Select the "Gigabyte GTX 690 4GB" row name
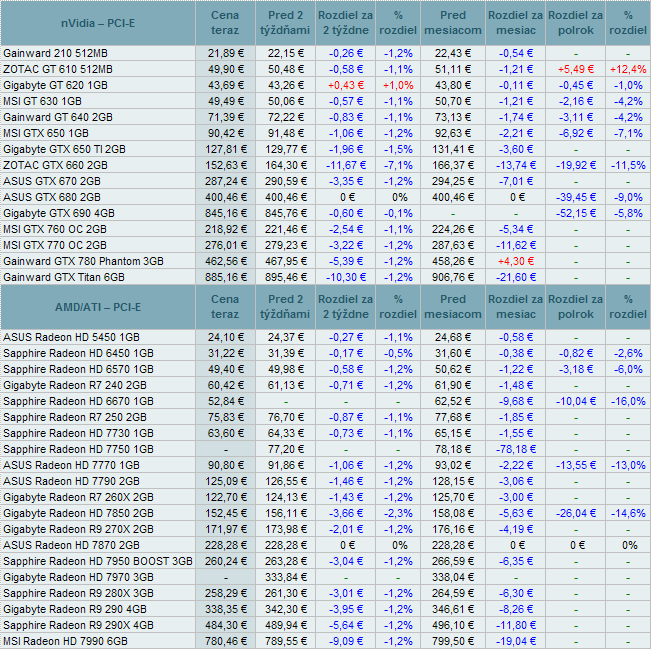This screenshot has height=649, width=651. point(59,213)
